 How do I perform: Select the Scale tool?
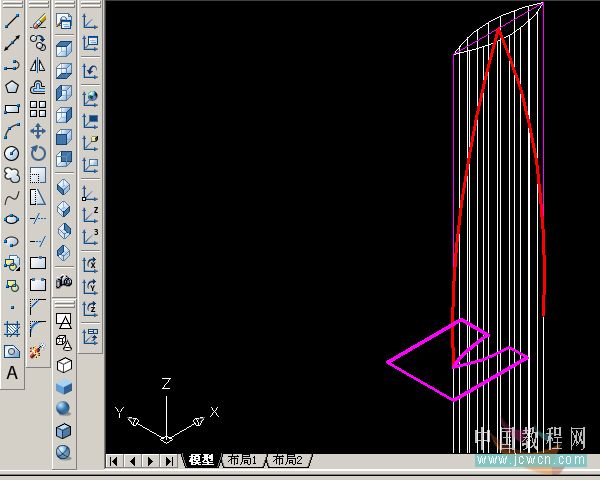click(x=38, y=175)
